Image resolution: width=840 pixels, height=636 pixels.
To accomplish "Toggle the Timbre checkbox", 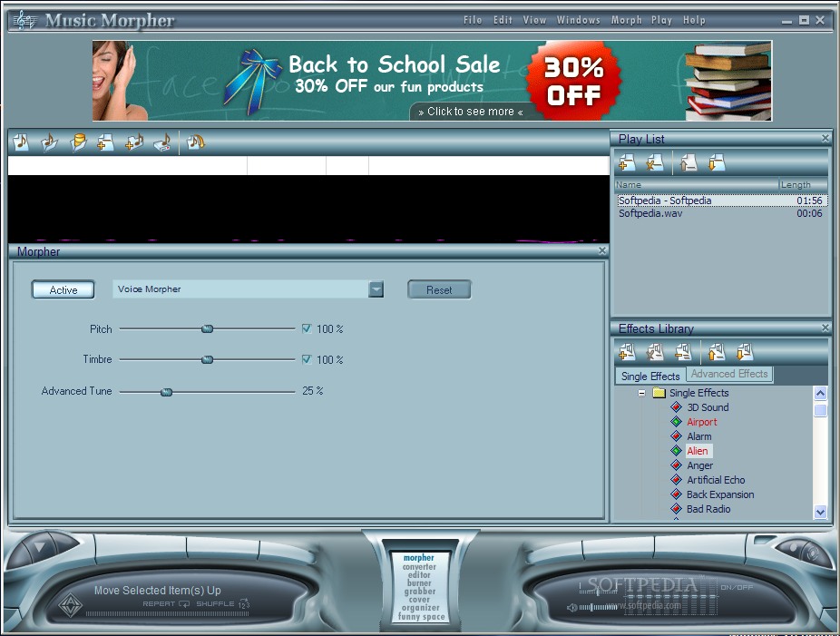I will pyautogui.click(x=307, y=359).
